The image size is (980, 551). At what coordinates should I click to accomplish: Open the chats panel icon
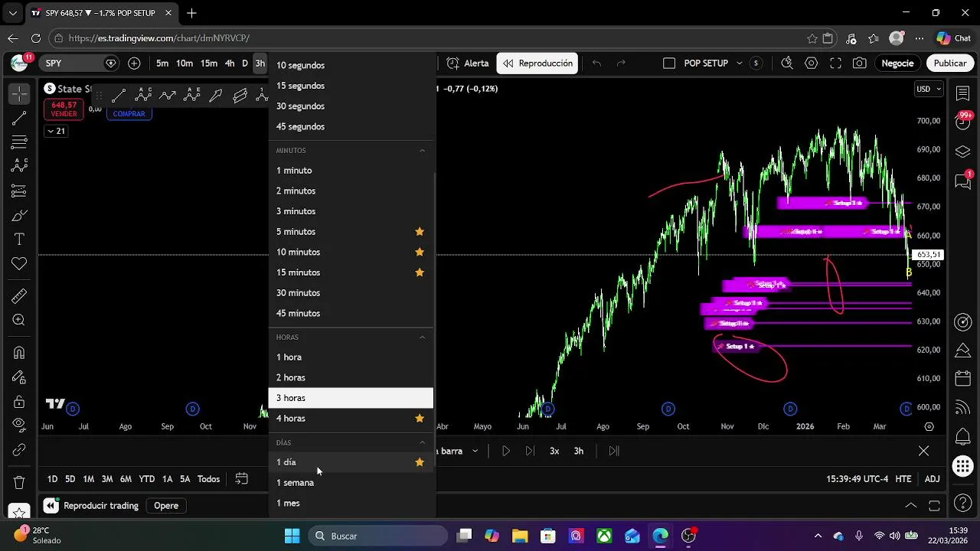click(x=963, y=181)
